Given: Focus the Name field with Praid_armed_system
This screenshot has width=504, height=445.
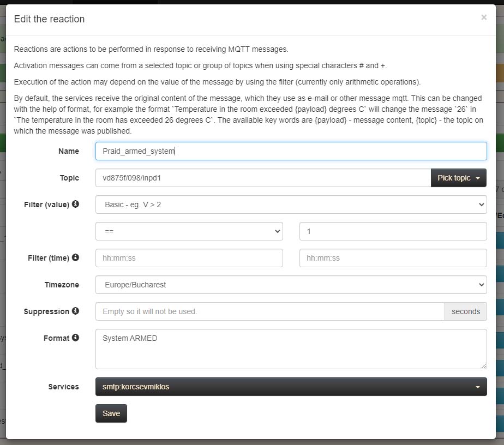Looking at the screenshot, I should coord(291,151).
